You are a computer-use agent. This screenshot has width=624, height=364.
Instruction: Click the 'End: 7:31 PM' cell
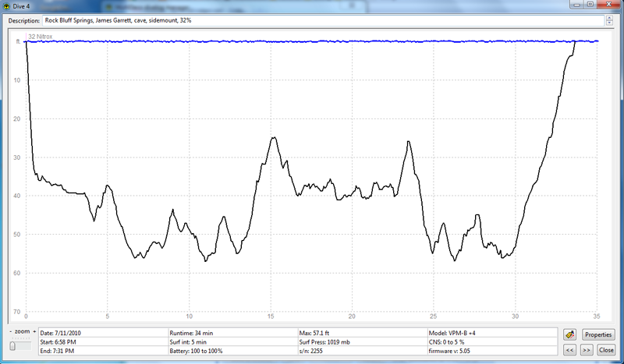[104, 351]
